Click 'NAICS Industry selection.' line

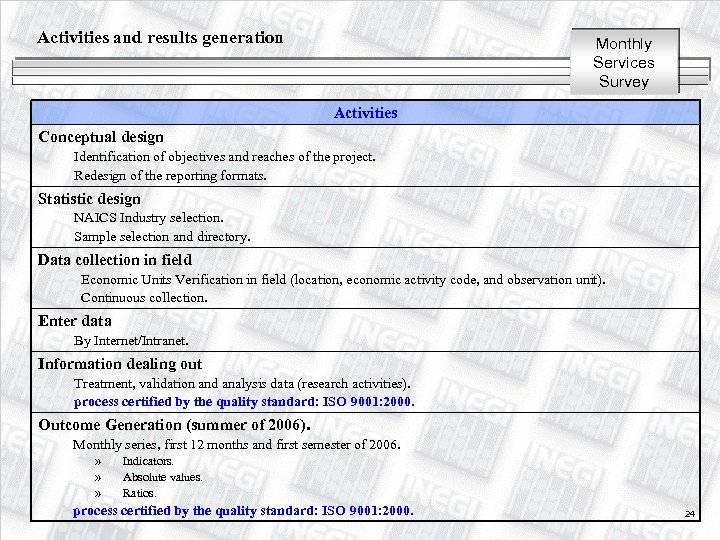pos(149,218)
